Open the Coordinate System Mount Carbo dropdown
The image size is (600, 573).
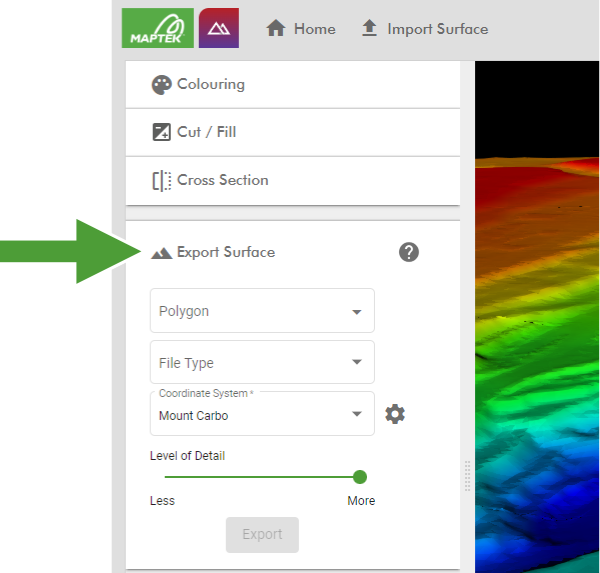click(x=262, y=413)
